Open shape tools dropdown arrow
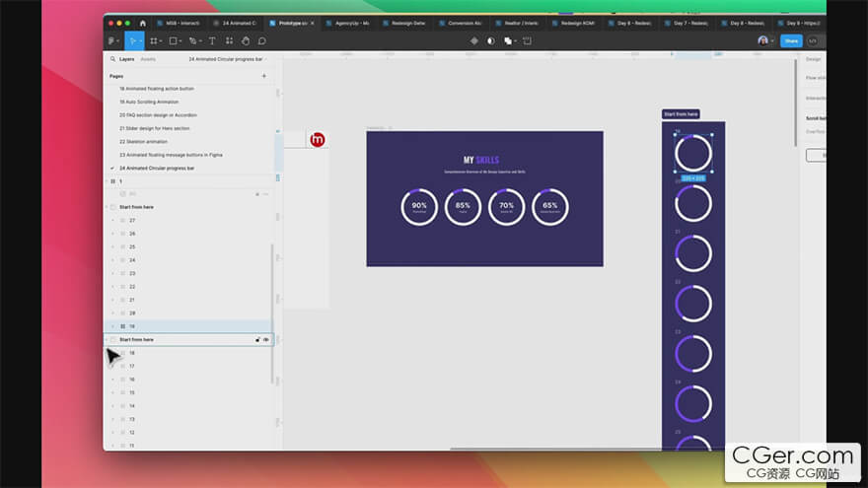Screen dimensions: 868x488 tap(180, 41)
